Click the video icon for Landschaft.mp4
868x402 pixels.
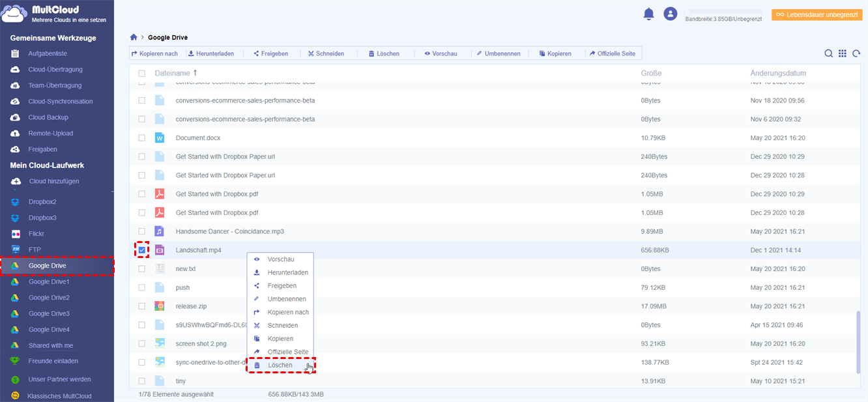160,250
